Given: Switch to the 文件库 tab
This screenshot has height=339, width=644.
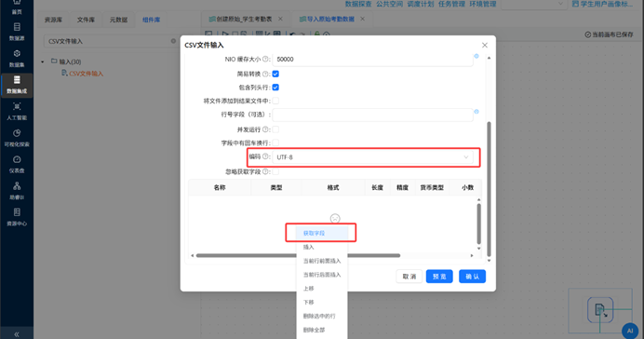Looking at the screenshot, I should click(86, 20).
